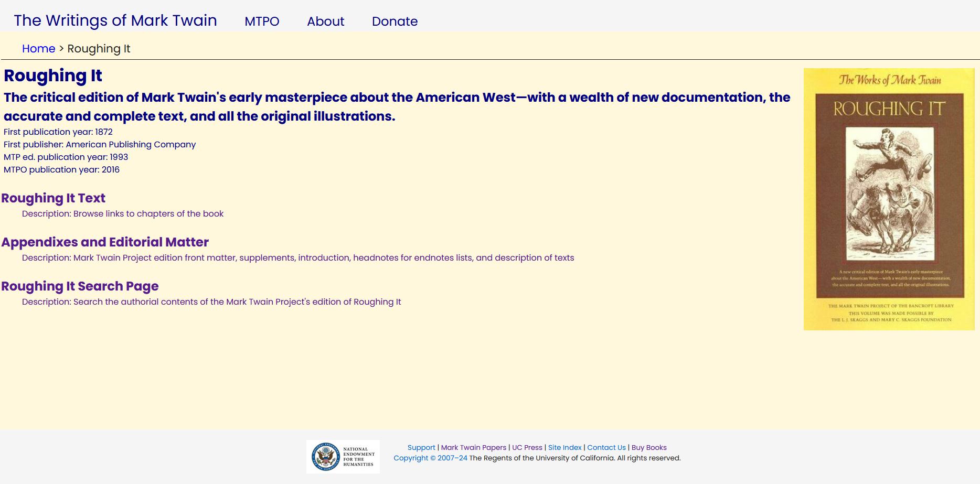This screenshot has height=484, width=980.
Task: Click the description starting 'Search the authorial contents'
Action: coord(211,302)
